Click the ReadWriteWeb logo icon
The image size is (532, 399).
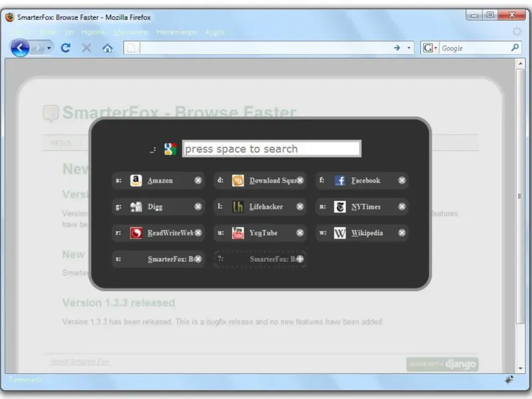[x=136, y=233]
